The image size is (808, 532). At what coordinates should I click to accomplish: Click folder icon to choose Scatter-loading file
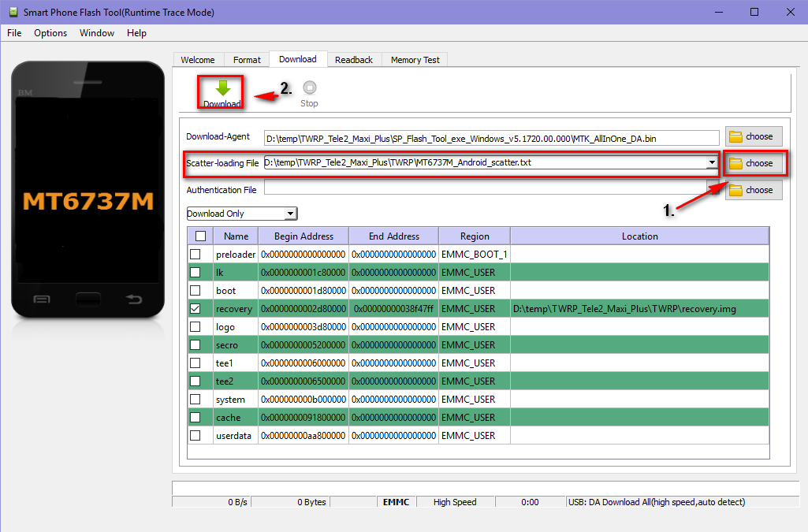(736, 163)
